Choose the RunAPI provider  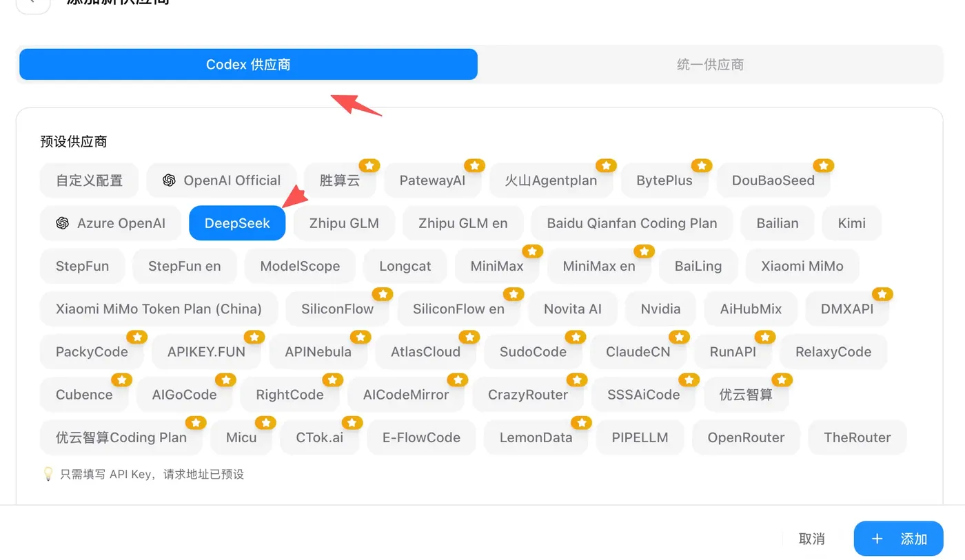[x=733, y=351]
